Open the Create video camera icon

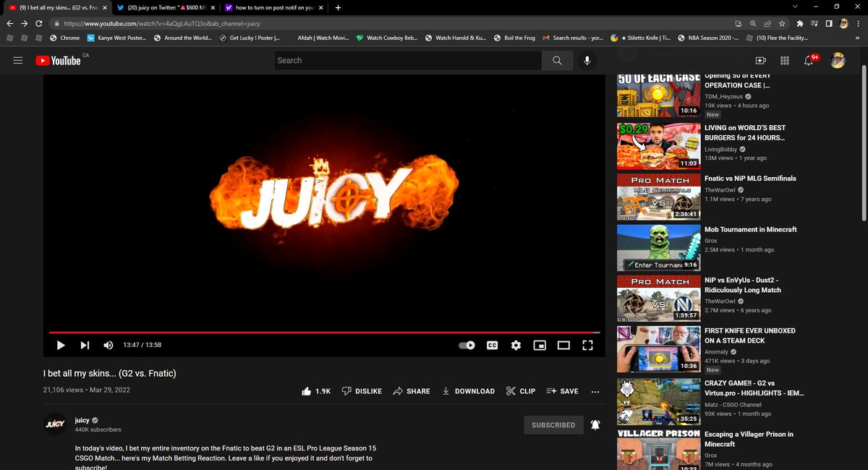click(760, 61)
